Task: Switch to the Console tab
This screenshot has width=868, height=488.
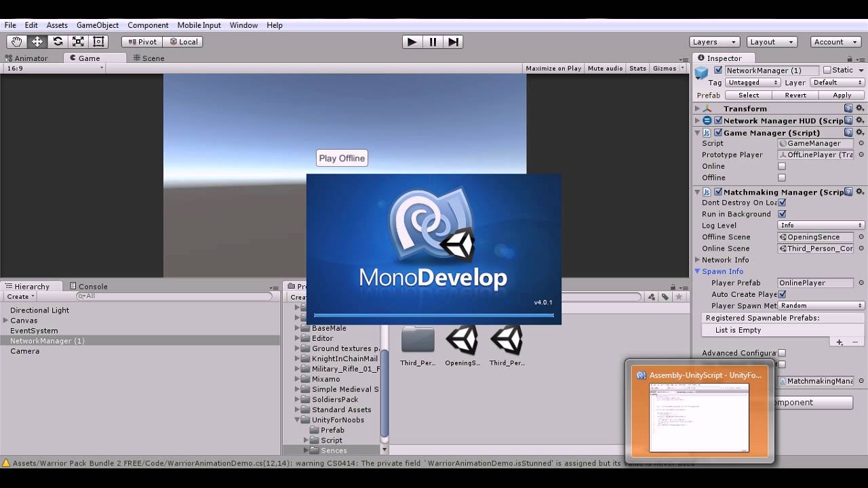Action: [87, 287]
